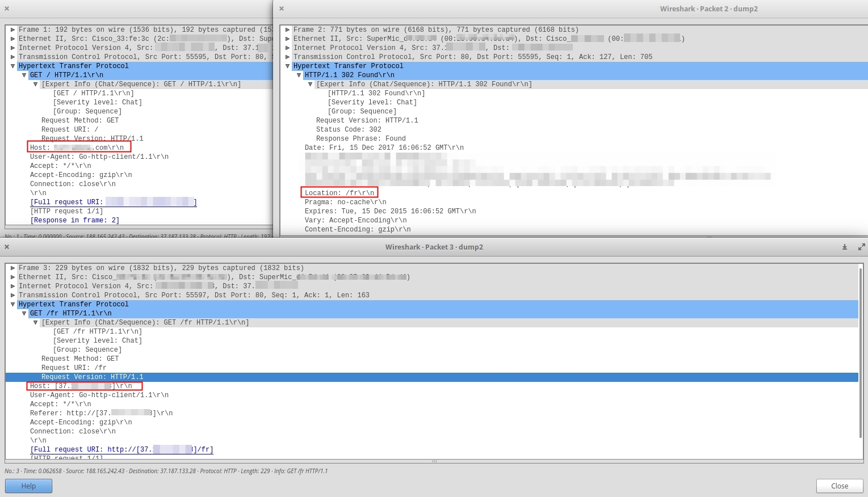Collapse GET /fr HTTP/1.1 node in Packet 3
The height and width of the screenshot is (497, 868).
[24, 313]
